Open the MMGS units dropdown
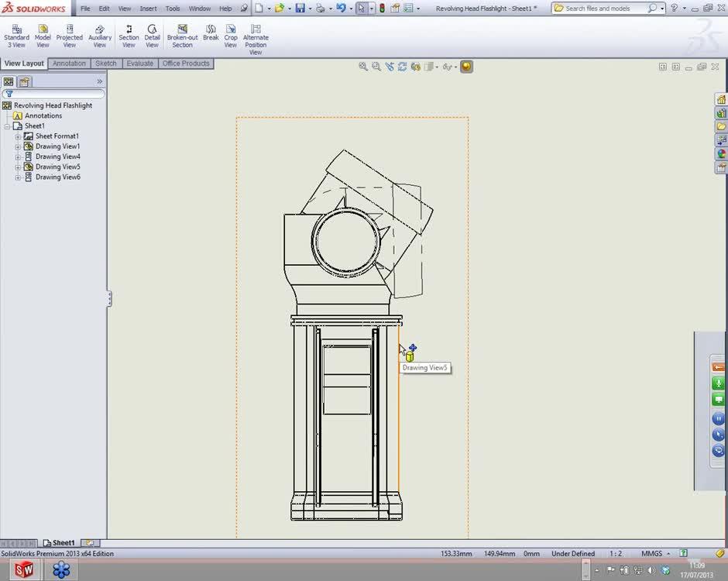The width and height of the screenshot is (728, 581). coord(667,553)
